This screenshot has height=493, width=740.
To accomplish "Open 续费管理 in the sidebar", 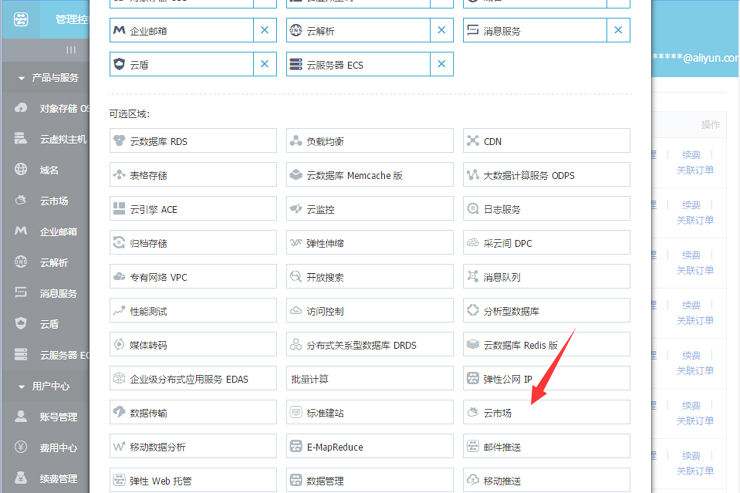I will [45, 478].
